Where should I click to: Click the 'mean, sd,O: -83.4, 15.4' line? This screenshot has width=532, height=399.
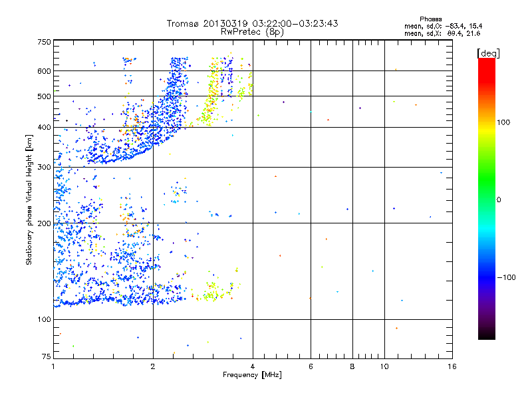(x=443, y=26)
